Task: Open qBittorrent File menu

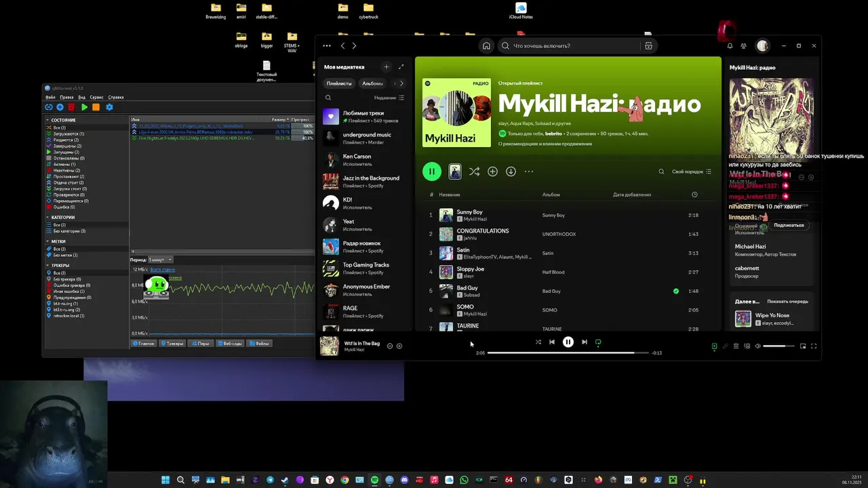Action: point(50,97)
